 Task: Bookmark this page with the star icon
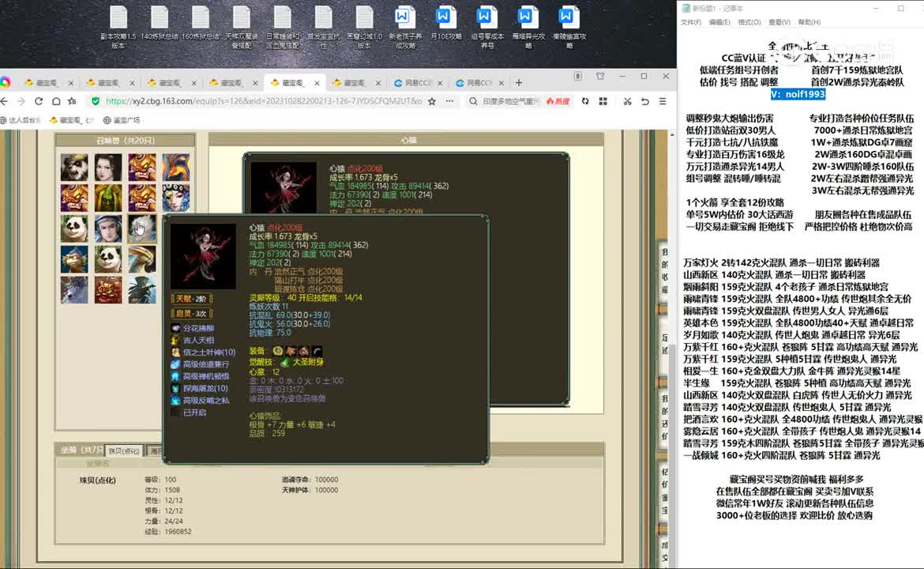coord(432,101)
